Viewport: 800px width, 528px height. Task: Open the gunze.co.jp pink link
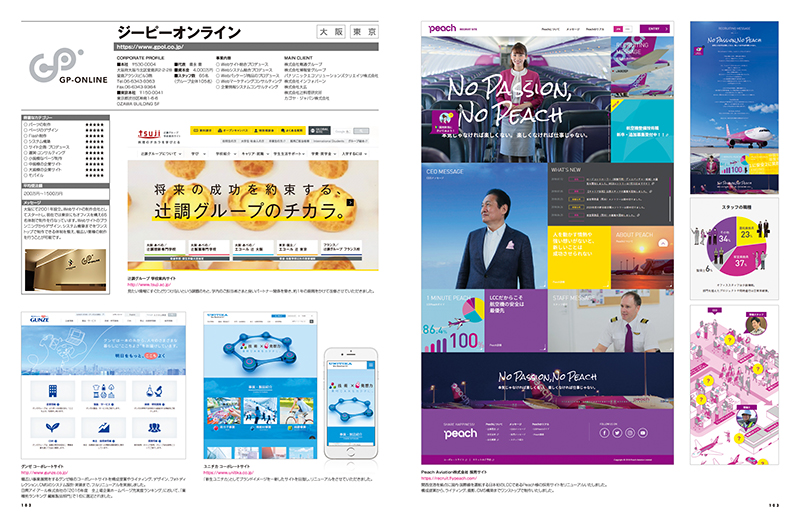[44, 473]
